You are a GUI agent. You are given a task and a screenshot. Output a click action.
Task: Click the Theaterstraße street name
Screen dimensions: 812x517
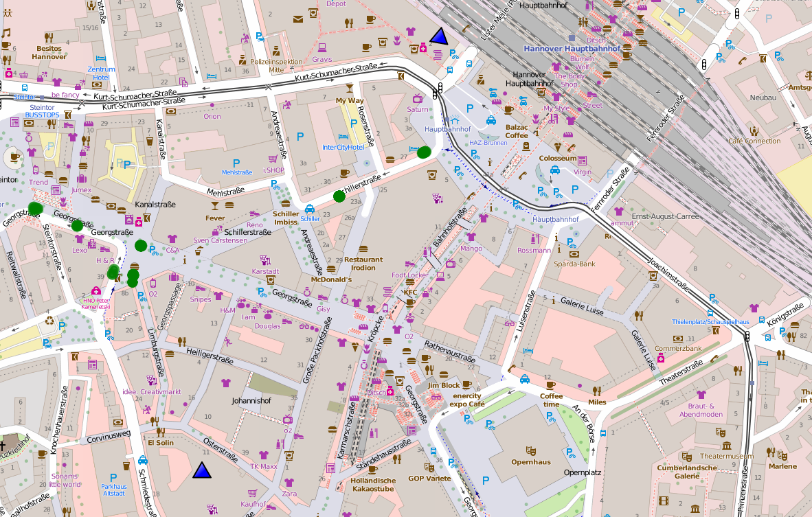[x=682, y=373]
